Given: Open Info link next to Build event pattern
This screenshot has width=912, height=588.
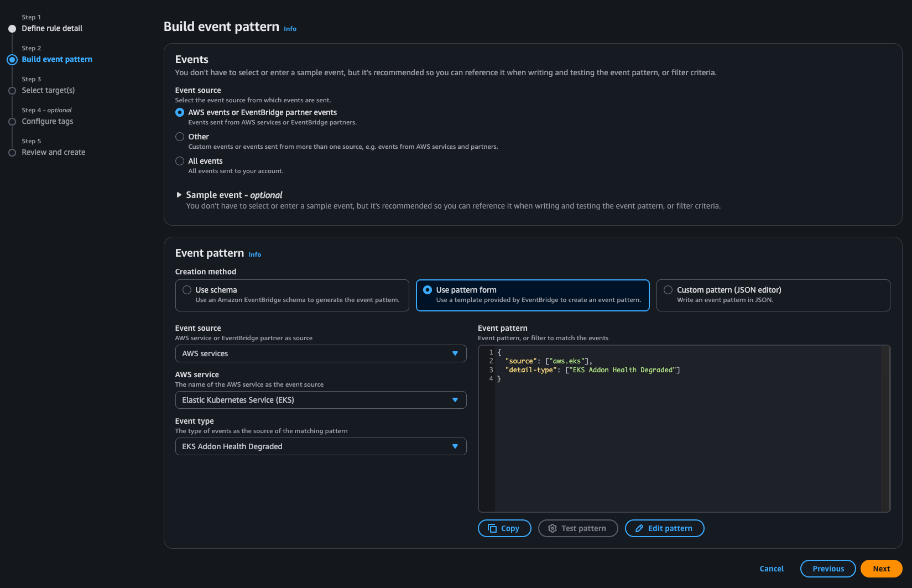Looking at the screenshot, I should click(290, 29).
